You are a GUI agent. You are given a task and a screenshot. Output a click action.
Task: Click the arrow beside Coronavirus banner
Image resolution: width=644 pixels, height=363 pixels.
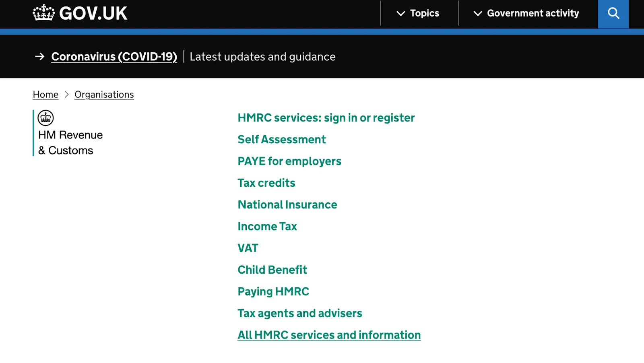pos(39,57)
